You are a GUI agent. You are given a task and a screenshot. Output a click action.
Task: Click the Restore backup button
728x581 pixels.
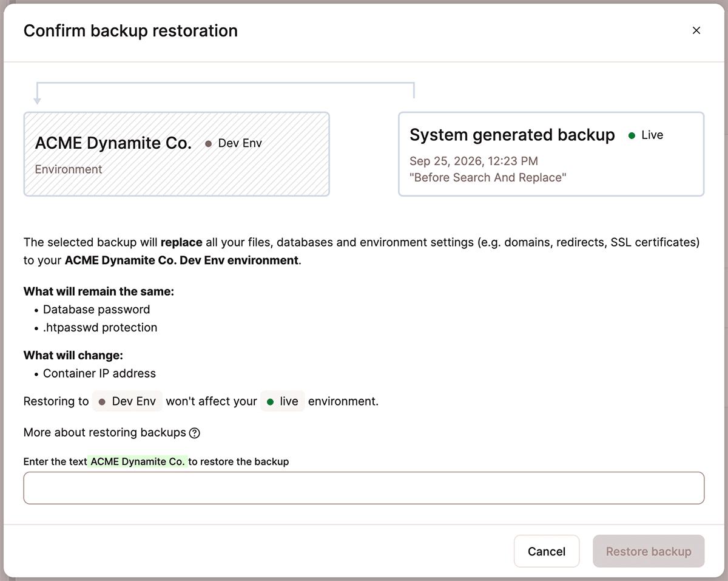[649, 551]
